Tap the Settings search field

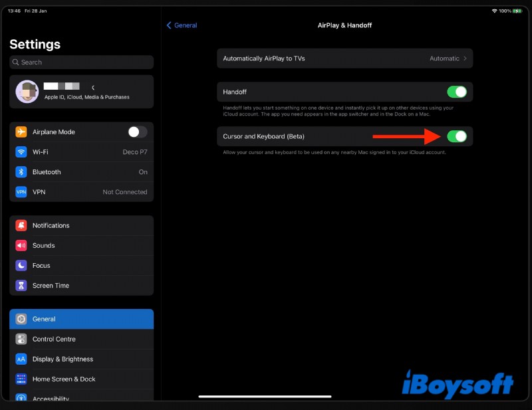click(x=81, y=62)
